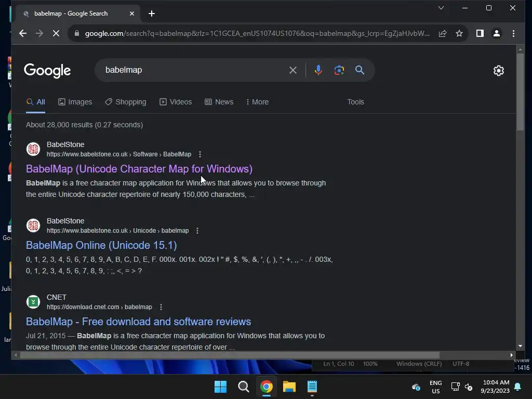
Task: Switch to Shopping results
Action: tap(126, 102)
